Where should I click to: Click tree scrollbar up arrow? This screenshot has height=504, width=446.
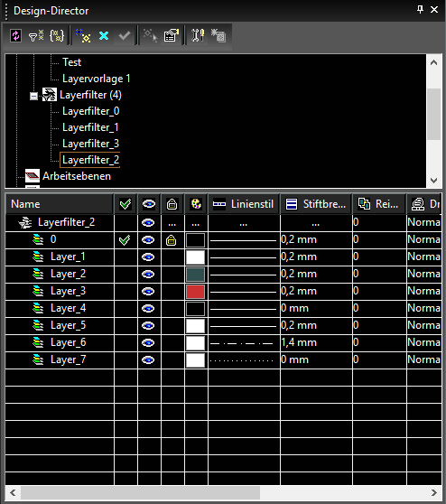click(433, 62)
